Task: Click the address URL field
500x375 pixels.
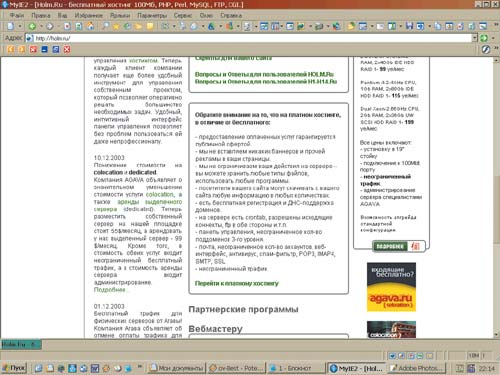Action: click(x=253, y=38)
